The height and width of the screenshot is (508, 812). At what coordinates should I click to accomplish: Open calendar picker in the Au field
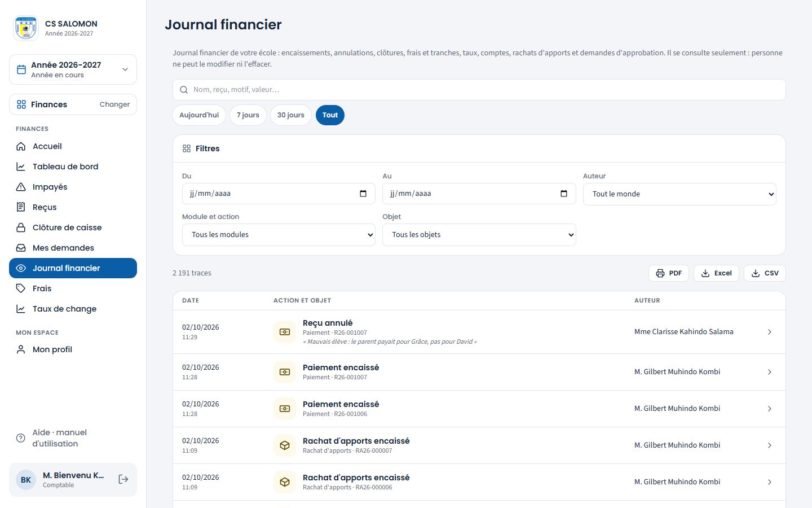564,194
